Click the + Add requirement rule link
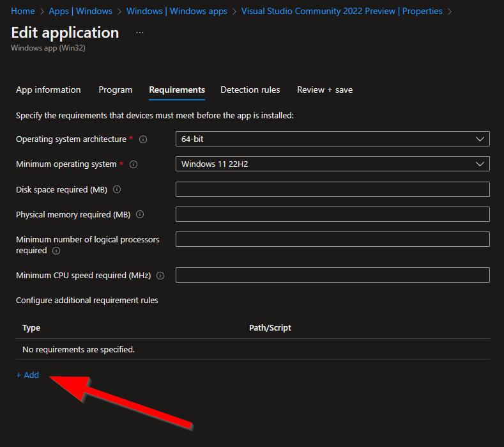The image size is (504, 447). point(27,375)
